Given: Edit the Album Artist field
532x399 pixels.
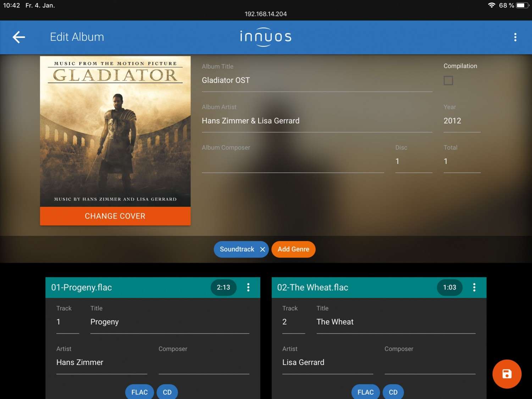Looking at the screenshot, I should click(x=317, y=121).
